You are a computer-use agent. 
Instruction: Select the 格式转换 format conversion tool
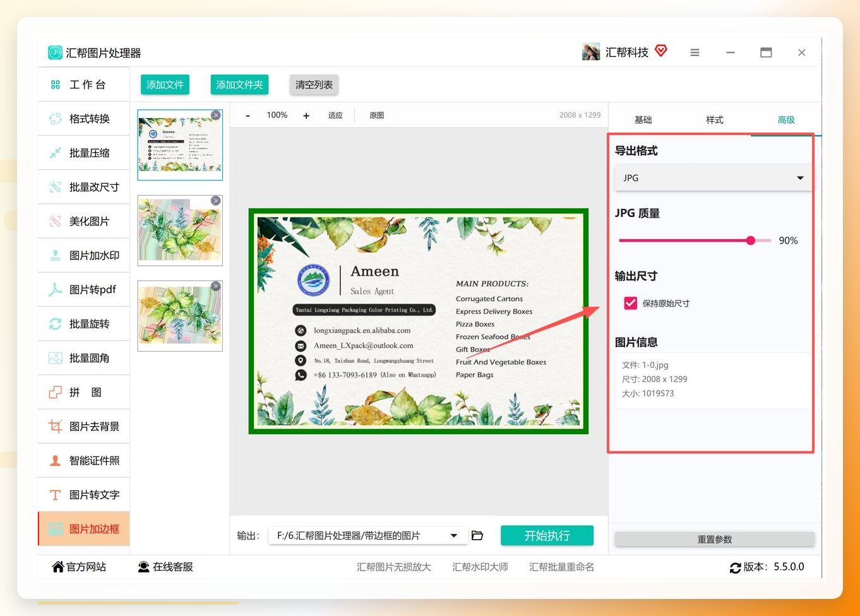tap(84, 119)
